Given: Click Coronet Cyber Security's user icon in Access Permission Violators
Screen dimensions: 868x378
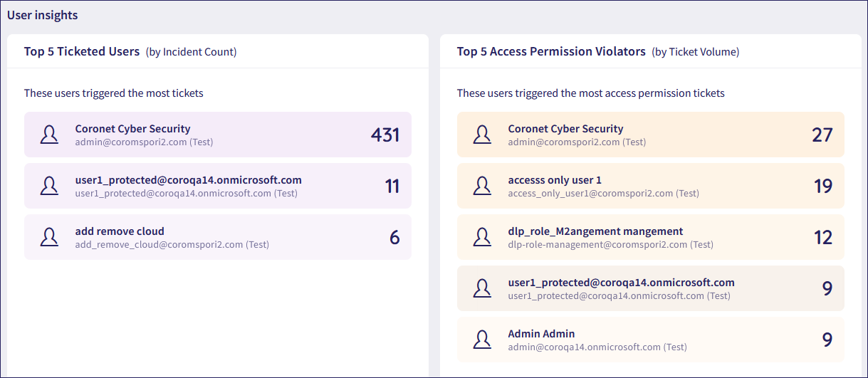Looking at the screenshot, I should coord(482,135).
